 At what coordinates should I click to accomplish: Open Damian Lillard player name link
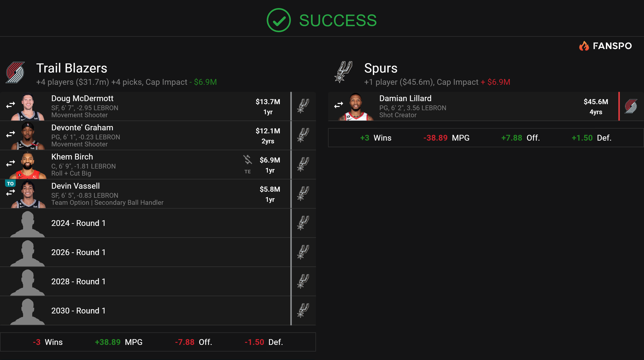405,98
